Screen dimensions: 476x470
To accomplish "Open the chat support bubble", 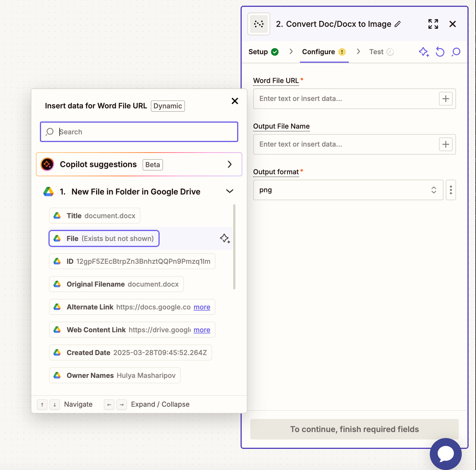I will (x=446, y=453).
